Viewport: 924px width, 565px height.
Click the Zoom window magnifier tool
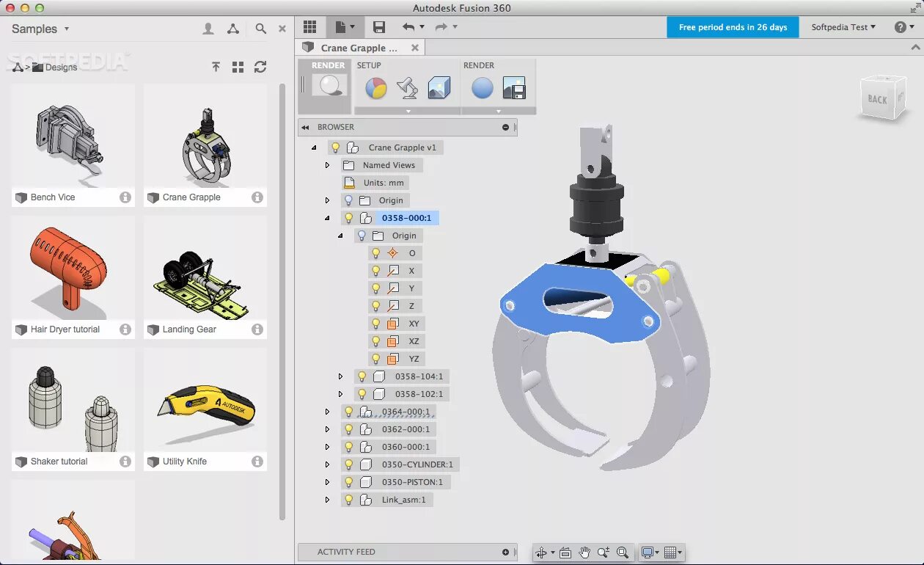pyautogui.click(x=622, y=553)
